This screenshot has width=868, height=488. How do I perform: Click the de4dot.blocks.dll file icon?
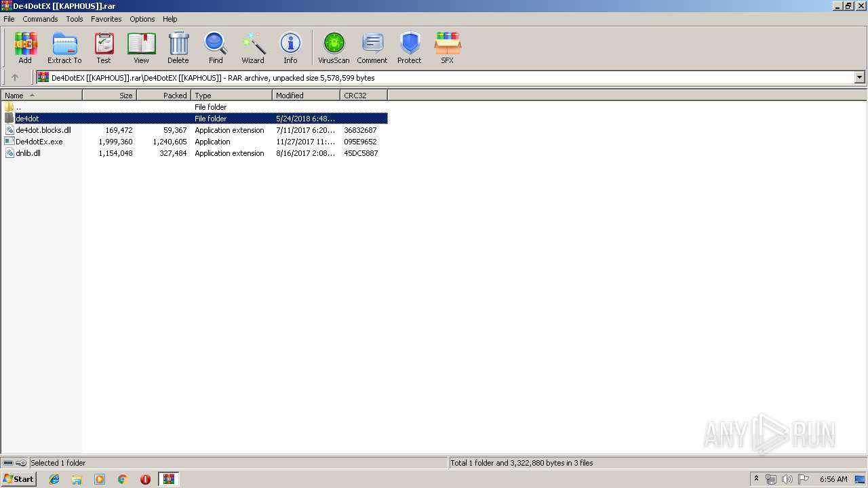[x=9, y=130]
